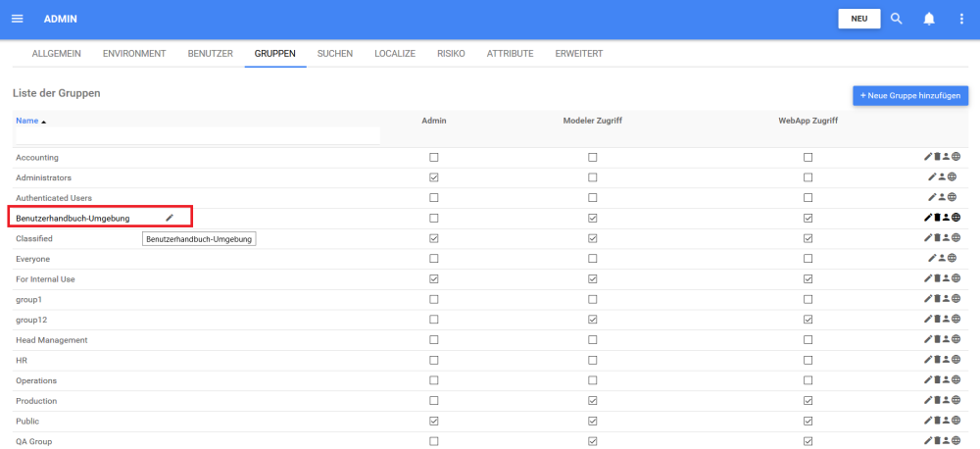Open the ERWEITERT tab
The width and height of the screenshot is (980, 449).
578,53
